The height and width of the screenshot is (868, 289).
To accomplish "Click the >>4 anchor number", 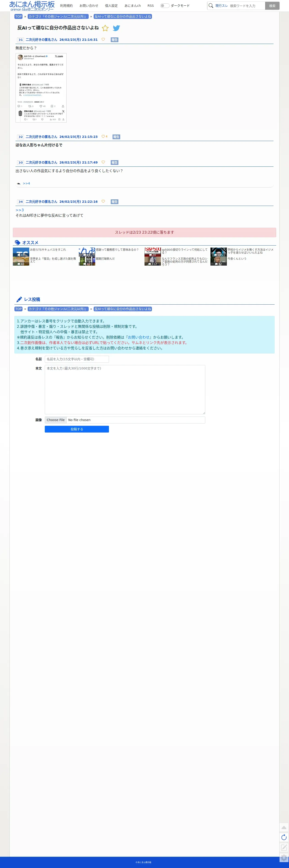I will point(20,201).
